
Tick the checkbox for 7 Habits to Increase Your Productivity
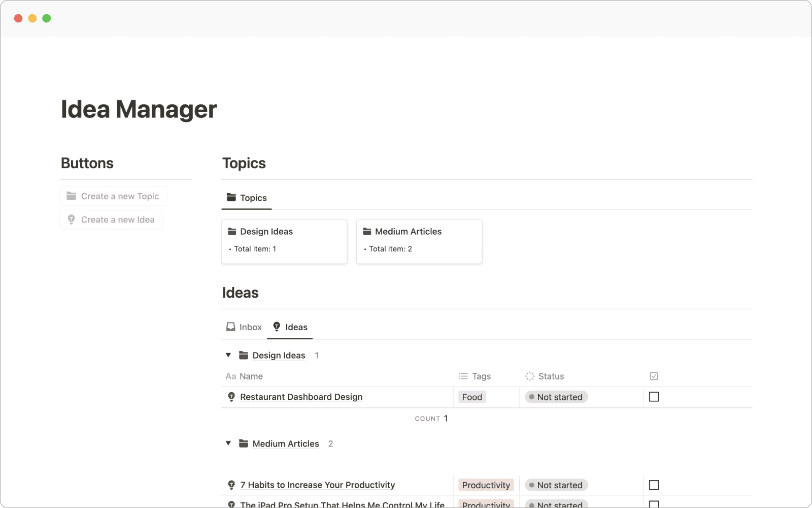tap(654, 485)
